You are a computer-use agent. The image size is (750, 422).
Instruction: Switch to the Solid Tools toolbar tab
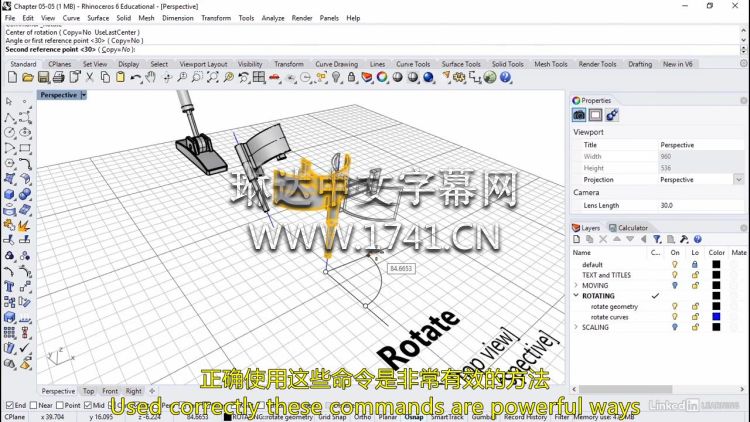[507, 64]
